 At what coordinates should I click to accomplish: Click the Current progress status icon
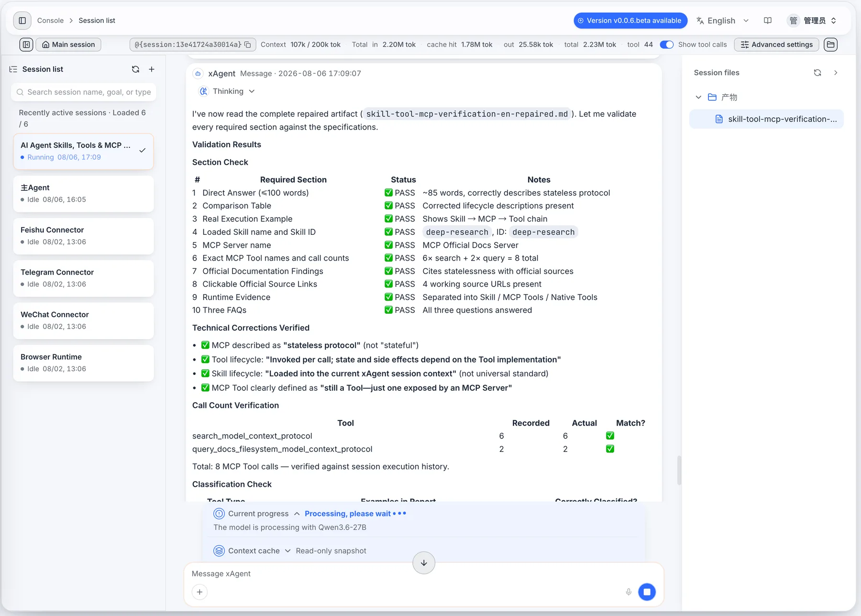click(219, 514)
